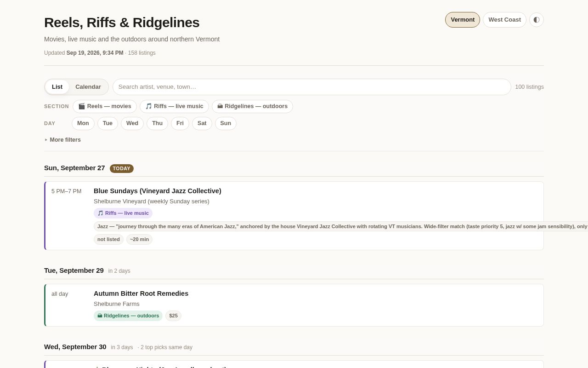This screenshot has height=368, width=588.
Task: Click Riffs — live music tag on Blue Sundays
Action: point(123,213)
